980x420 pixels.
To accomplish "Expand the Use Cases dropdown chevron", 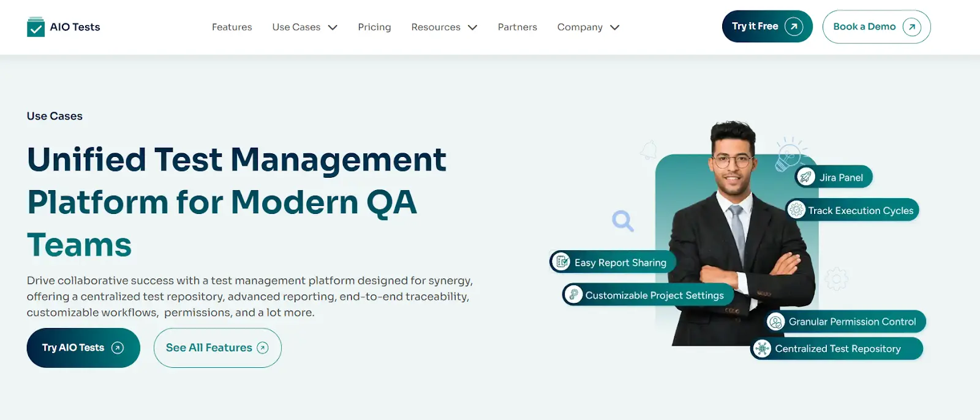I will coord(333,27).
